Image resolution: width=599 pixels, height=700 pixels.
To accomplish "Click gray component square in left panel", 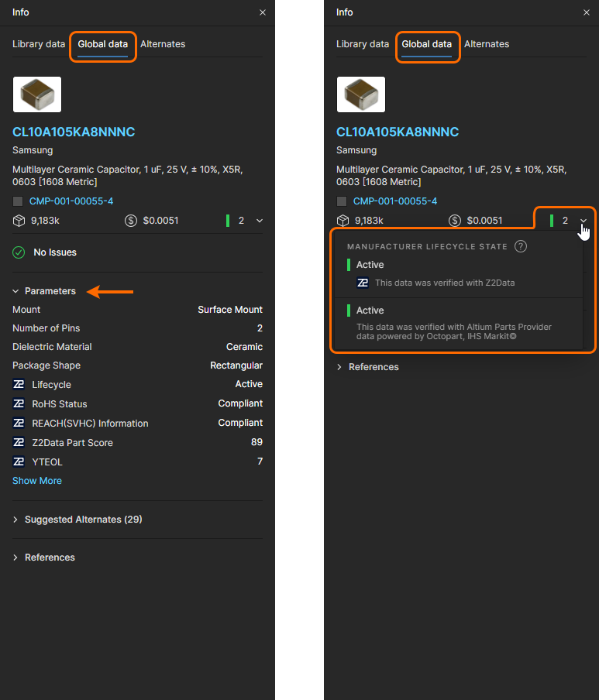I will [18, 201].
